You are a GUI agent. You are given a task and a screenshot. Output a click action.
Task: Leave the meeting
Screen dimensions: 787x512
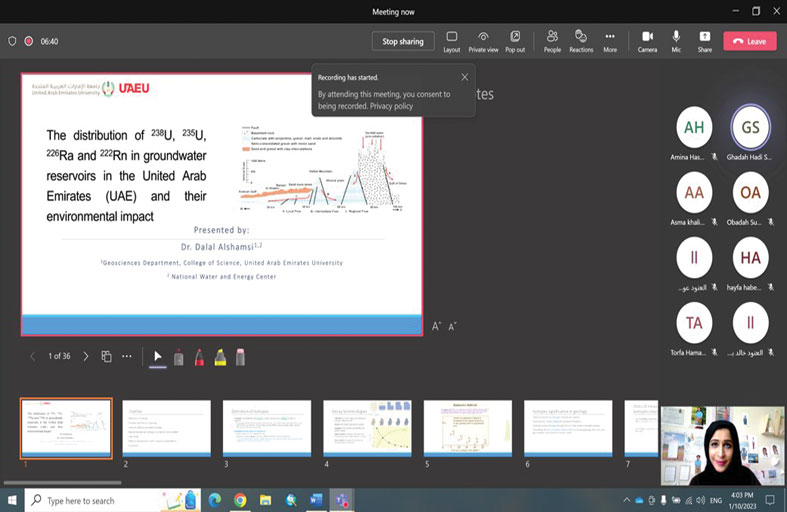pos(750,41)
